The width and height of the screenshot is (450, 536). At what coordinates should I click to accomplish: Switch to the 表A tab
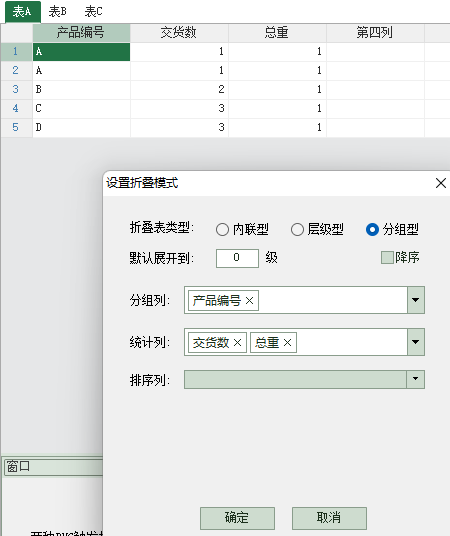[x=23, y=12]
